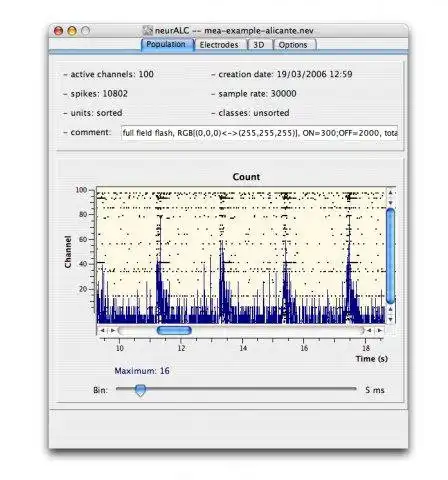
Task: Click the vertical channel scrollbar thumb
Action: [x=390, y=256]
